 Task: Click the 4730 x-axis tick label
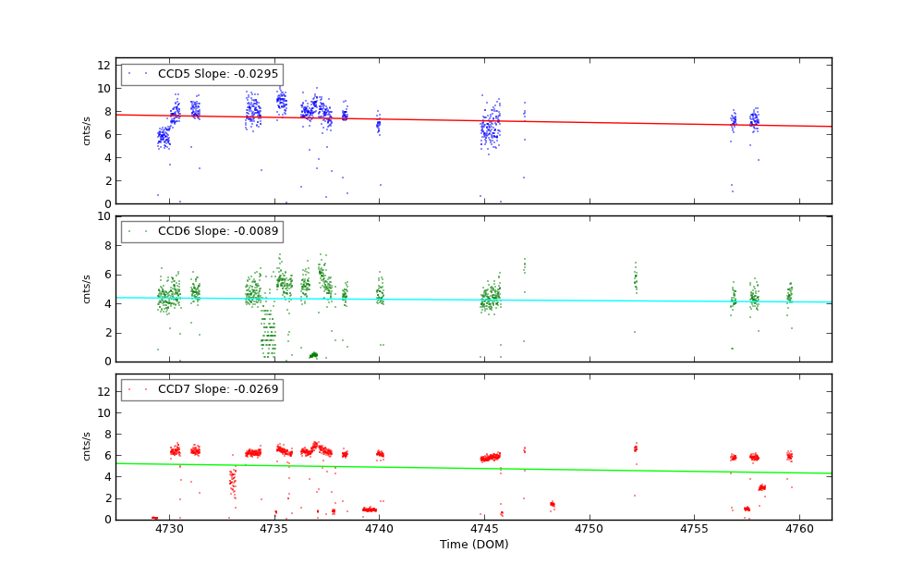(169, 529)
